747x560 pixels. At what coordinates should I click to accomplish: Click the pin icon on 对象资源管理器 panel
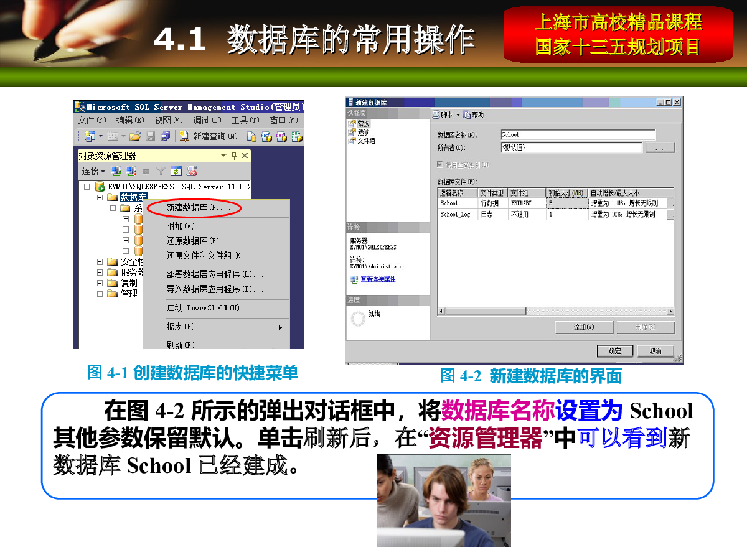234,156
